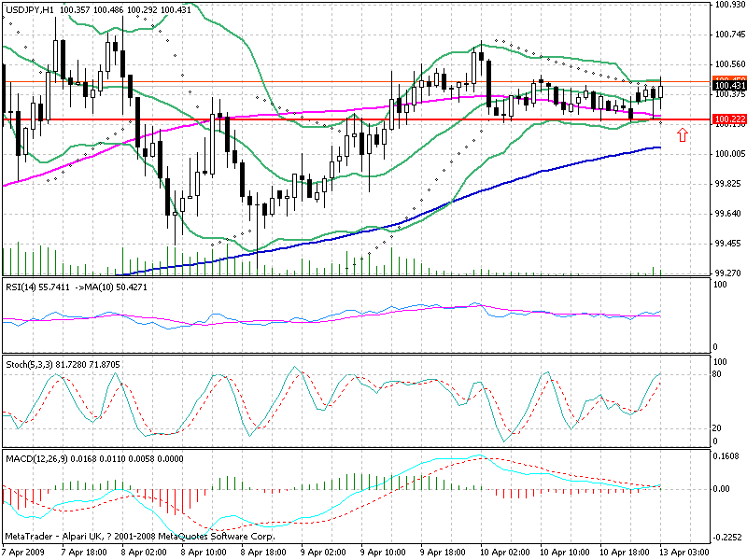Click the 99.825 price axis value
Screen dimensions: 747x560
(x=728, y=184)
